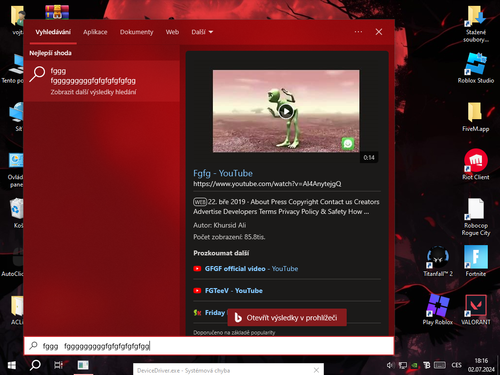Screen dimensions: 500x375
Task: Expand the Další dropdown
Action: tap(202, 32)
